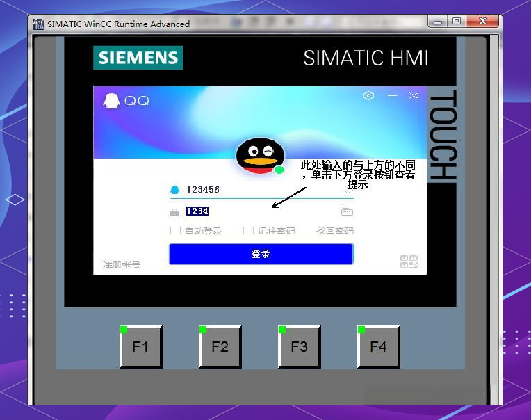The image size is (531, 420).
Task: Close the WinCC Runtime Advanced window
Action: [x=482, y=22]
